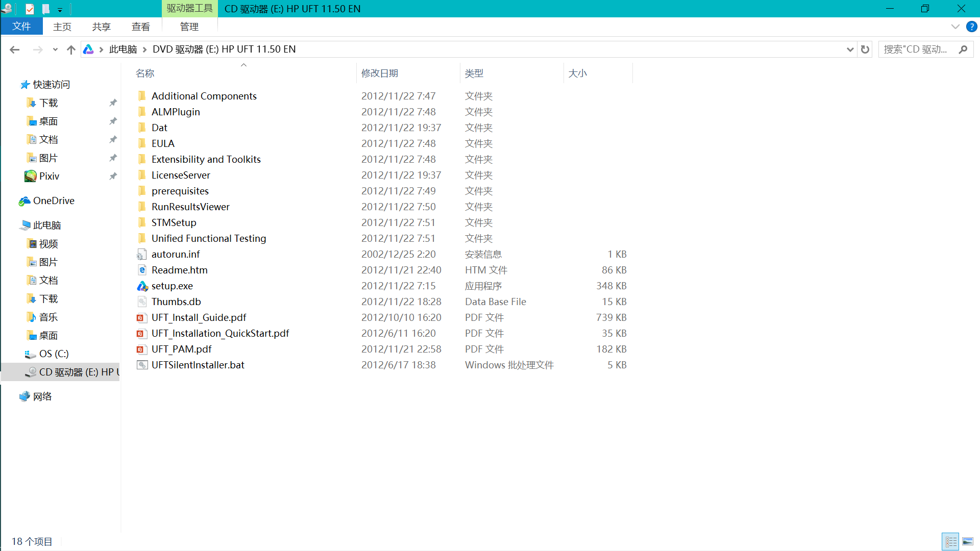Select 视频 under 此电脑
The width and height of the screenshot is (980, 551).
point(48,244)
